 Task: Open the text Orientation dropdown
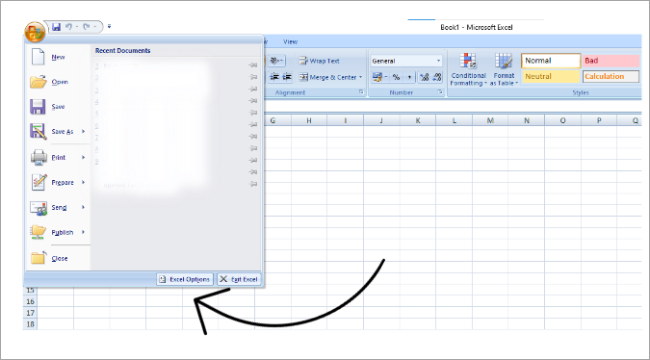(x=276, y=61)
